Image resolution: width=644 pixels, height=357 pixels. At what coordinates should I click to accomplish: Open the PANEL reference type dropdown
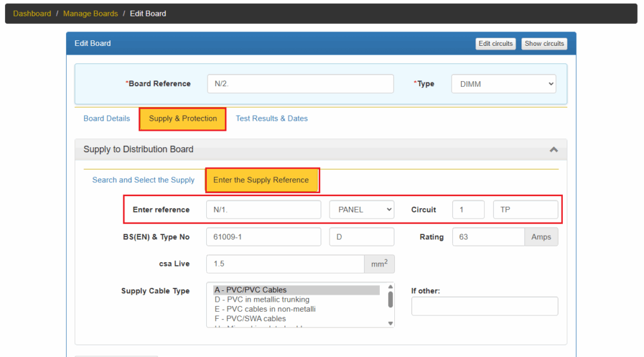(x=362, y=209)
